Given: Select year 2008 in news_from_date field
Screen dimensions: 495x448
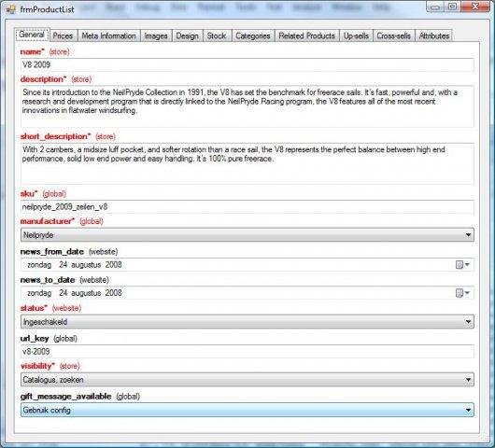Looking at the screenshot, I should (x=114, y=265).
